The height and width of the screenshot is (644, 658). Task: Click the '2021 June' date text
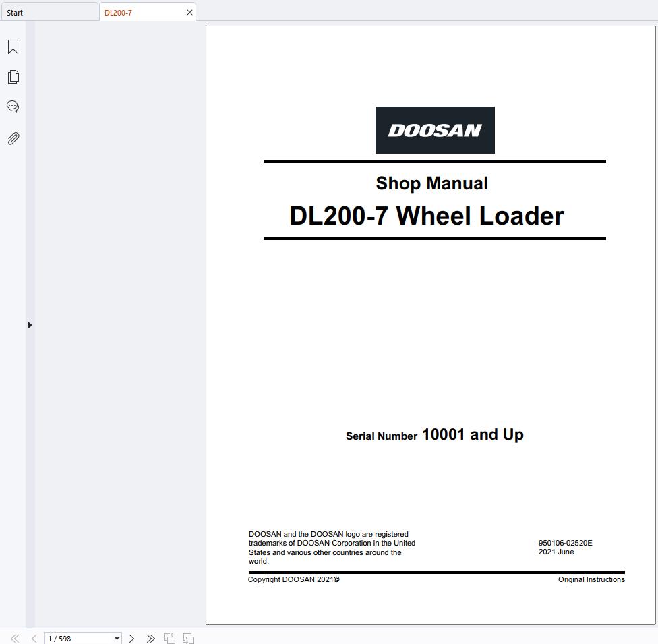pos(556,552)
